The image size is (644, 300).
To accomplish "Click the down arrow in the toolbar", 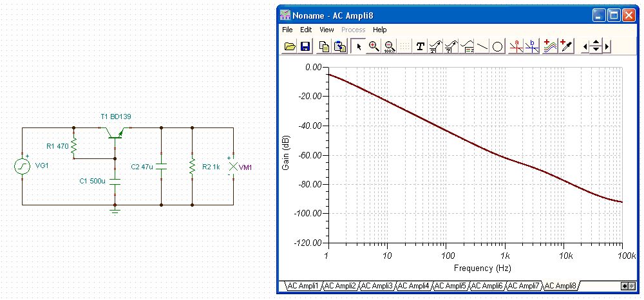I will pos(596,50).
